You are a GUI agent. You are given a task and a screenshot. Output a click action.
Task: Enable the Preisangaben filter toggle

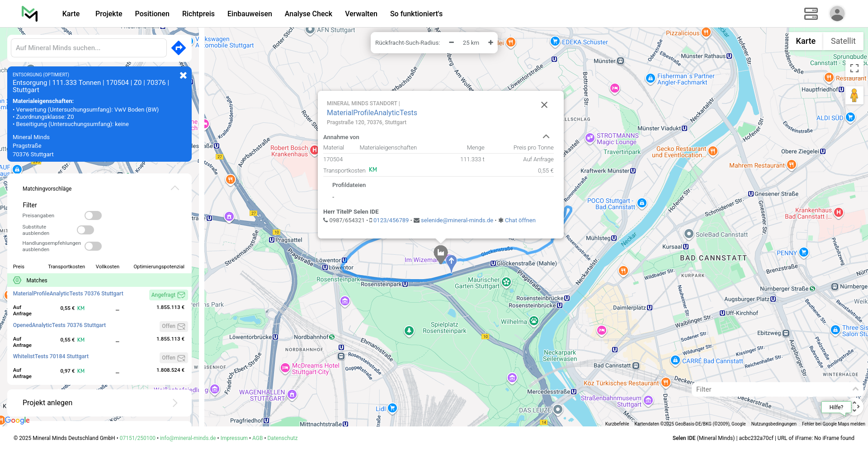pos(93,215)
